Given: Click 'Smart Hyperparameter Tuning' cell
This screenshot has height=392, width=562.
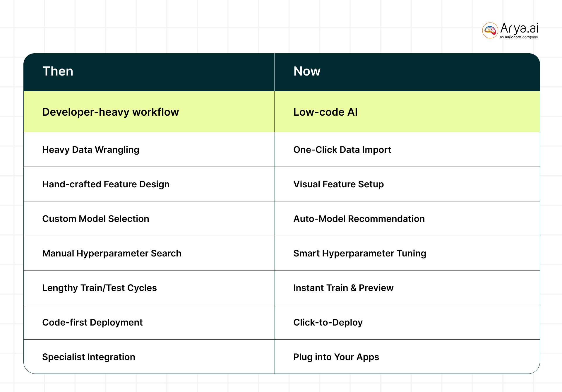Looking at the screenshot, I should click(407, 253).
